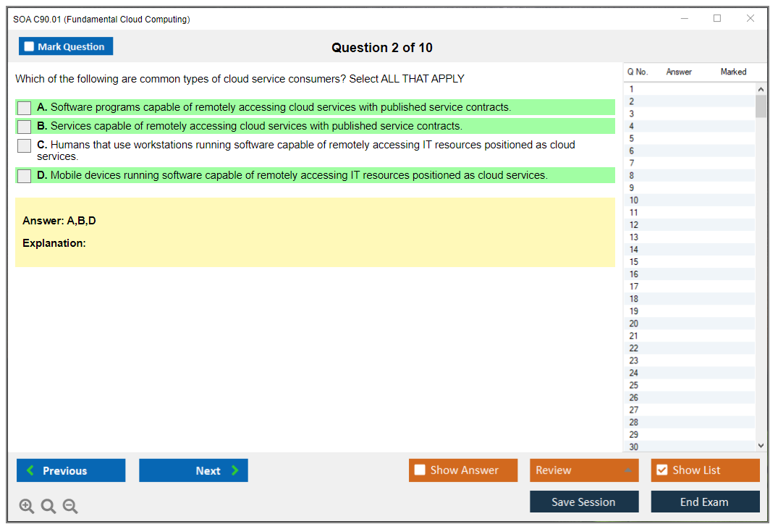Minimize the exam window

(685, 19)
